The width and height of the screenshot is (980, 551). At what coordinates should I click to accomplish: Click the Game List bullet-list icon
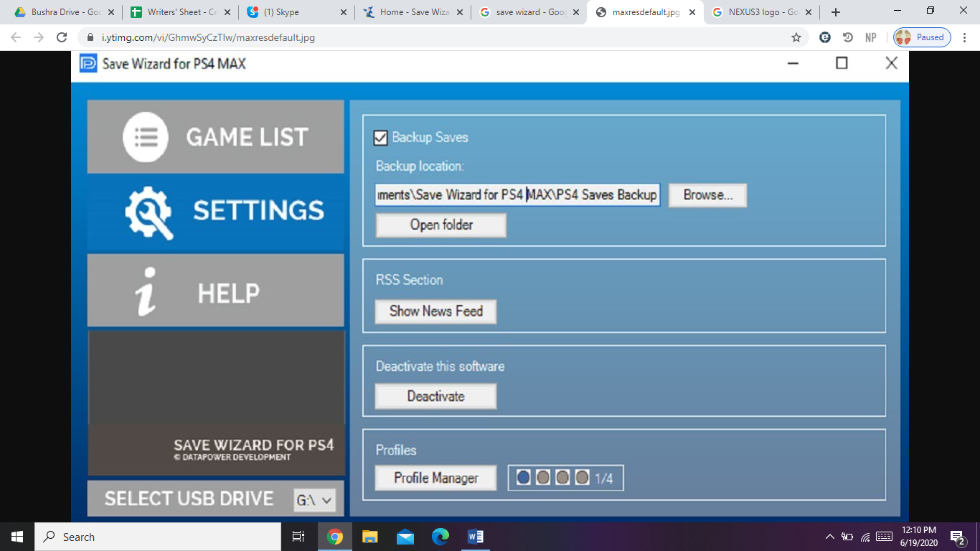click(x=145, y=137)
